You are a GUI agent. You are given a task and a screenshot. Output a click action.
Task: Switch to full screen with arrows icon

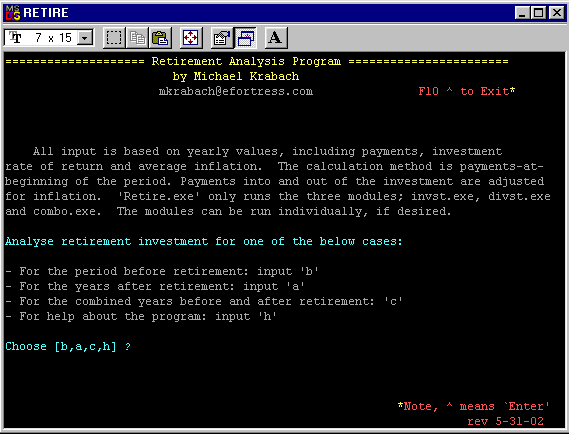click(191, 37)
